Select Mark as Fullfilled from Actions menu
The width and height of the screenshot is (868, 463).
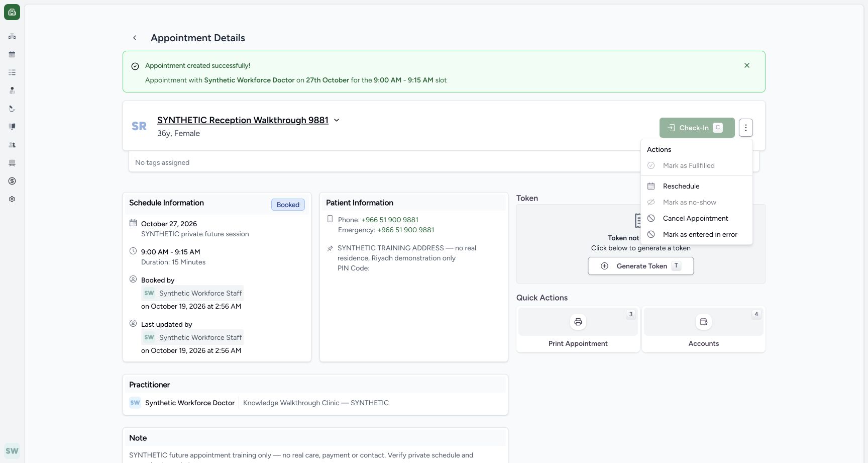pos(697,165)
